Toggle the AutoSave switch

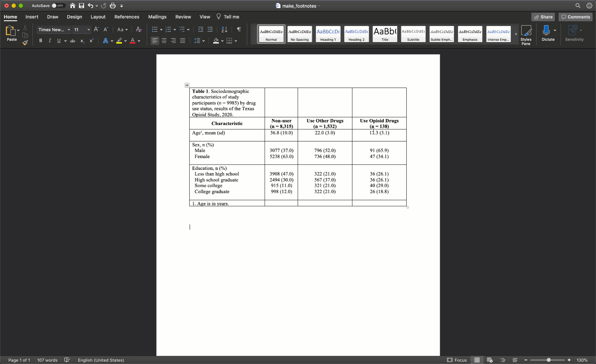58,6
